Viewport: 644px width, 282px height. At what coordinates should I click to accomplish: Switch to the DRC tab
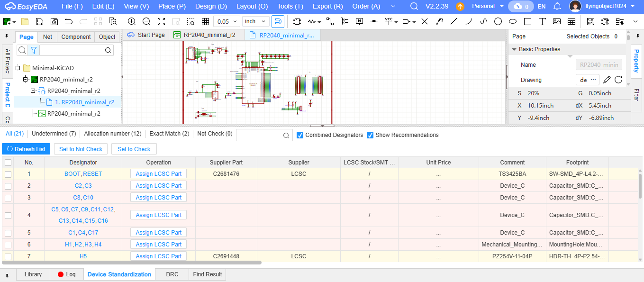pos(172,274)
